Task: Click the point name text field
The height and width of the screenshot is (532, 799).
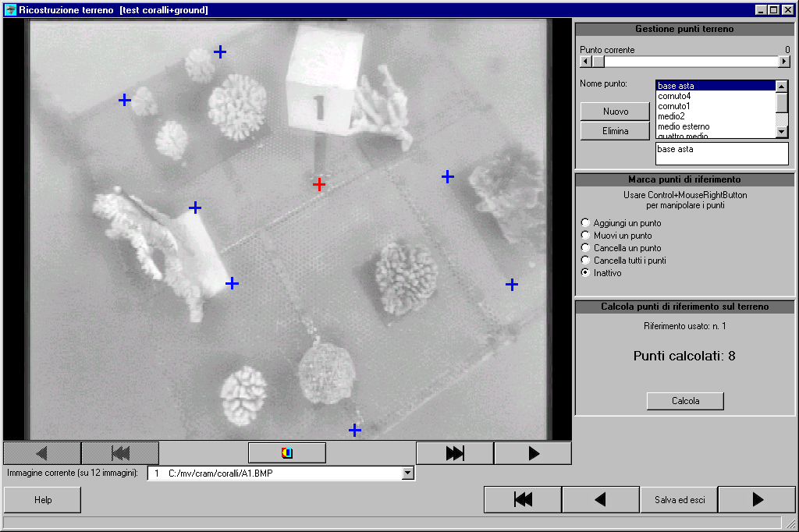Action: tap(721, 154)
